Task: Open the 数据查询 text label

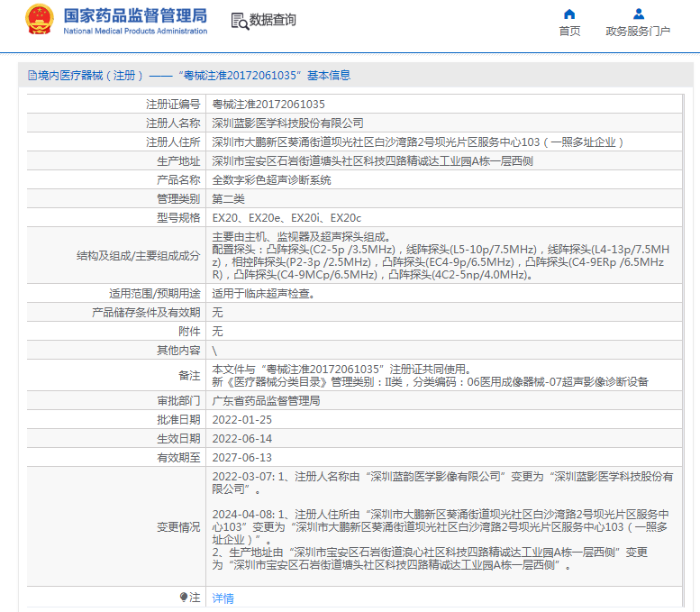Action: pos(272,21)
